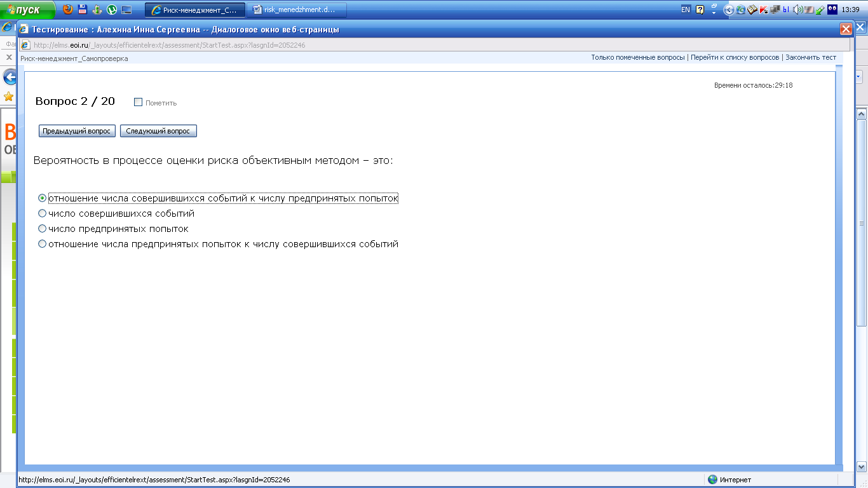Click the Вопрос 2 / 20 heading
Viewport: 868px width, 488px height.
[x=75, y=101]
